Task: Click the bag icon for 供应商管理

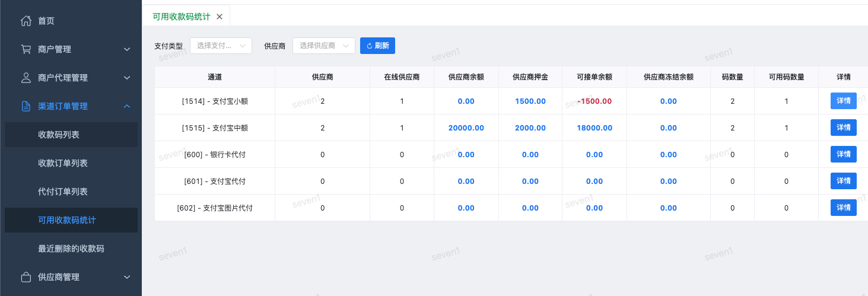Action: click(x=26, y=277)
